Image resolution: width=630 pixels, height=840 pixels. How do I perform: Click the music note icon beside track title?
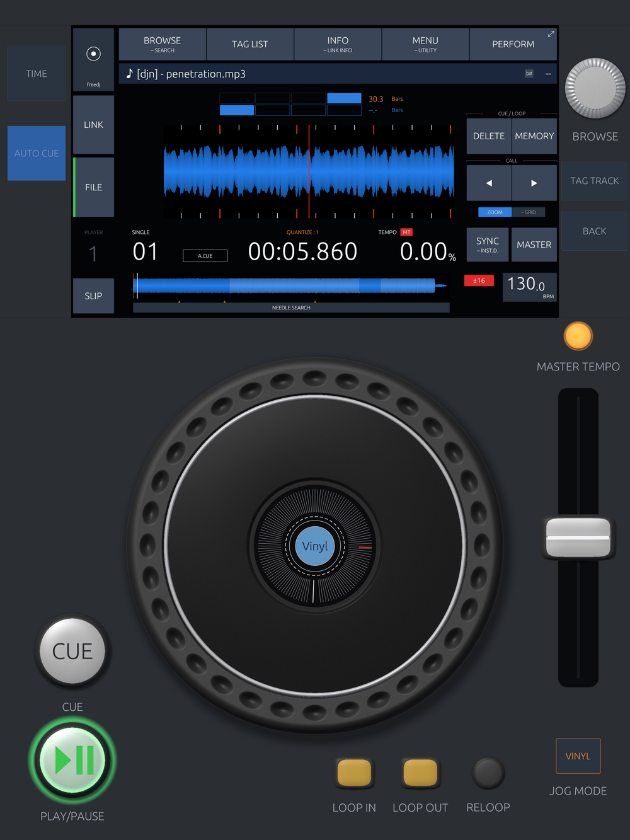tap(129, 74)
